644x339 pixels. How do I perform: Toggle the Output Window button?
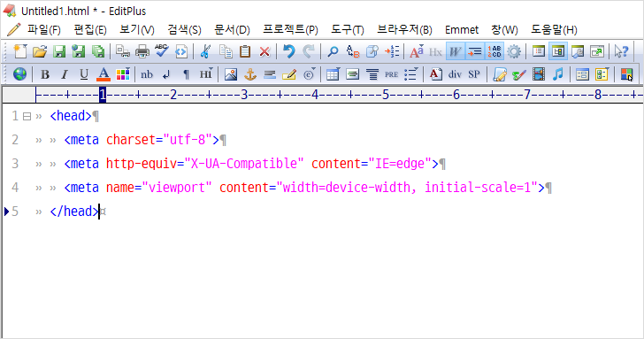[578, 51]
